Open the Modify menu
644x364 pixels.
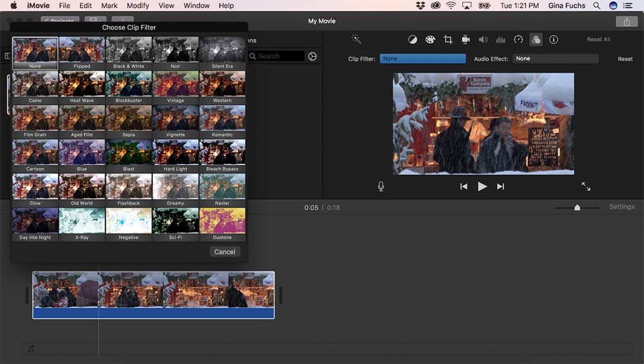[138, 5]
